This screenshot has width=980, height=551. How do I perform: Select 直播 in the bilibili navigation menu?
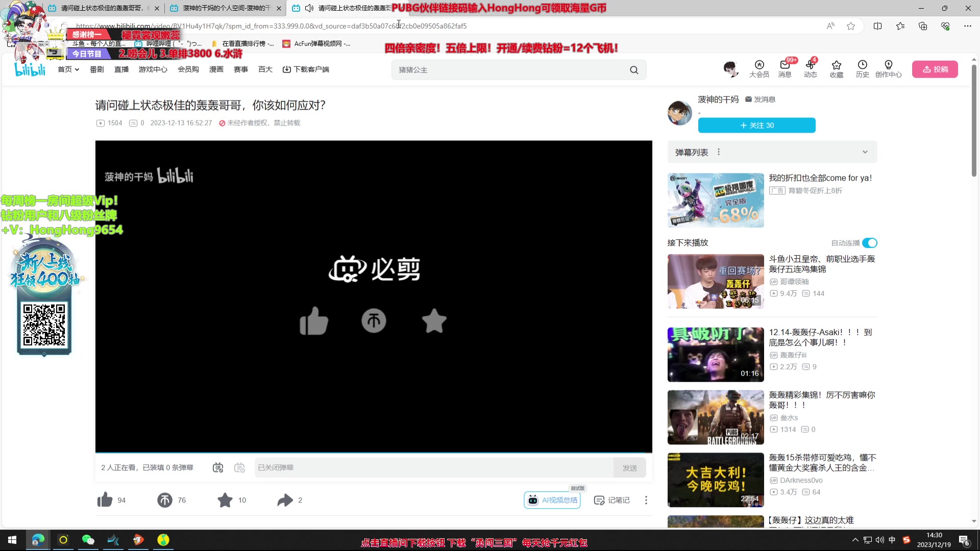click(121, 69)
